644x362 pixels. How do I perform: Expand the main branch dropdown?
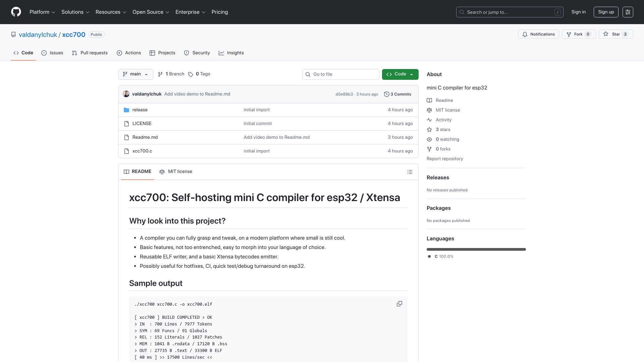point(136,74)
